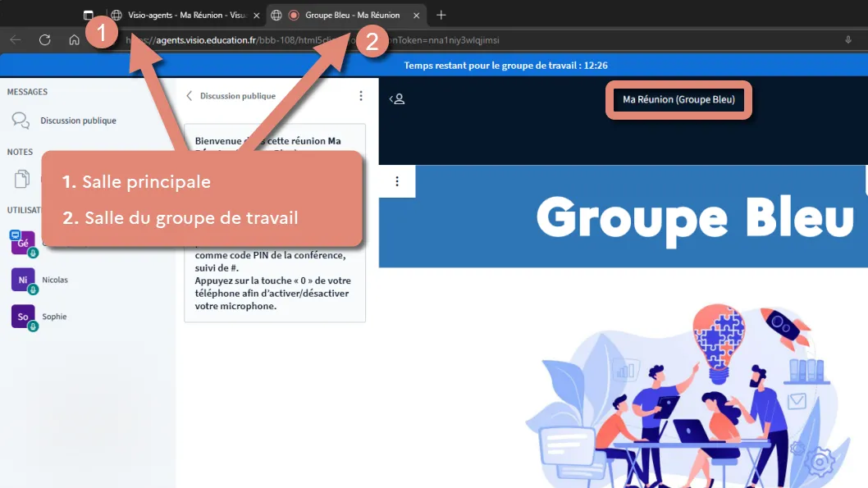
Task: Open a new browser tab
Action: click(441, 16)
